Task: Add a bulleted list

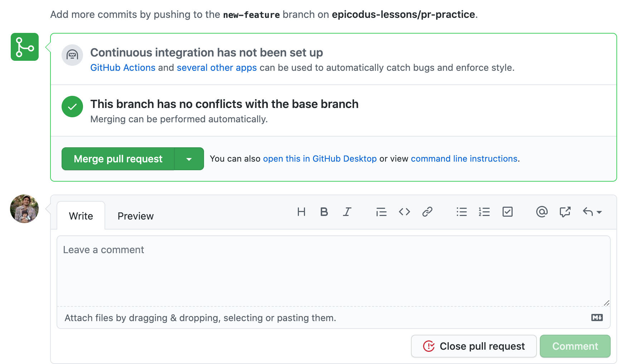Action: tap(462, 212)
